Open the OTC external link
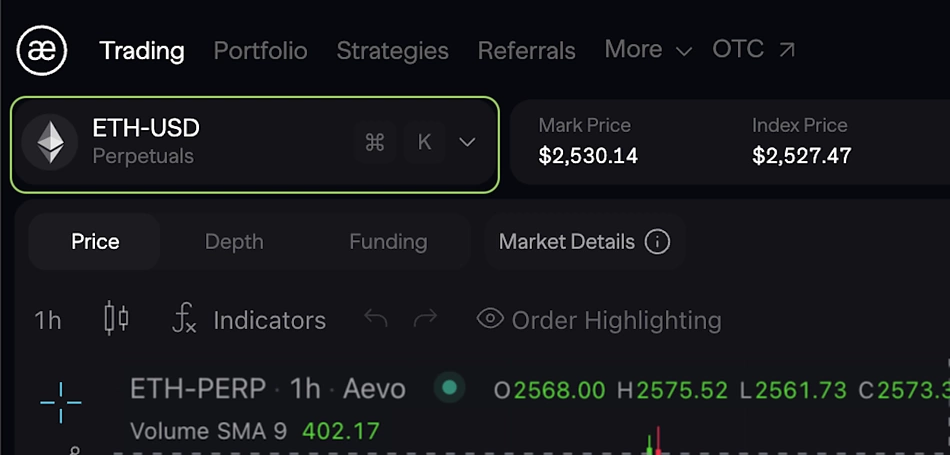Image resolution: width=950 pixels, height=455 pixels. coord(754,49)
